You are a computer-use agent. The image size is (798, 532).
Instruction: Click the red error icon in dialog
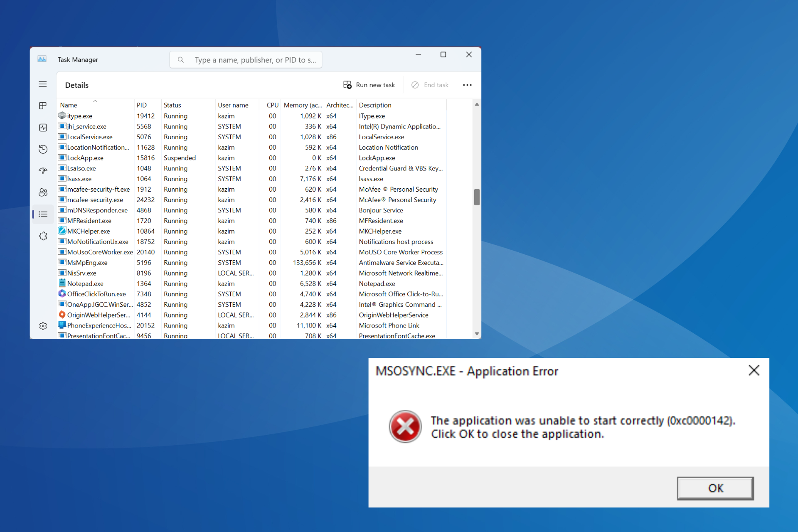[x=405, y=426]
